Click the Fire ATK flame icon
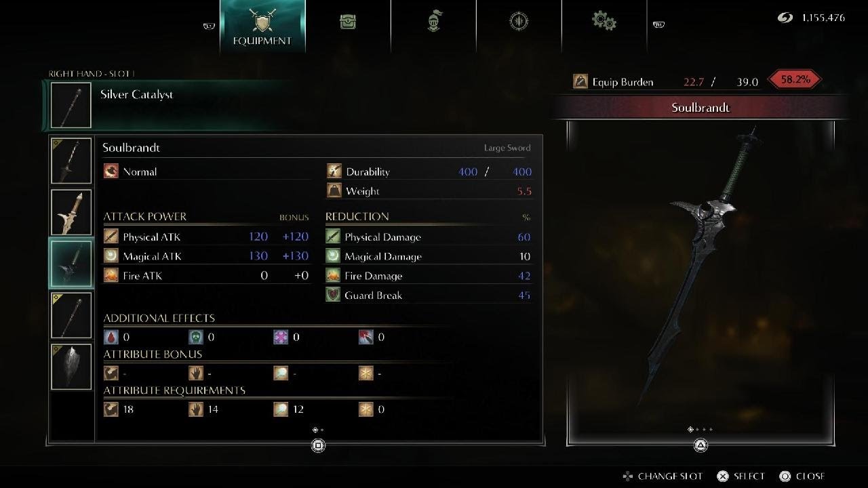The image size is (868, 488). (x=111, y=275)
